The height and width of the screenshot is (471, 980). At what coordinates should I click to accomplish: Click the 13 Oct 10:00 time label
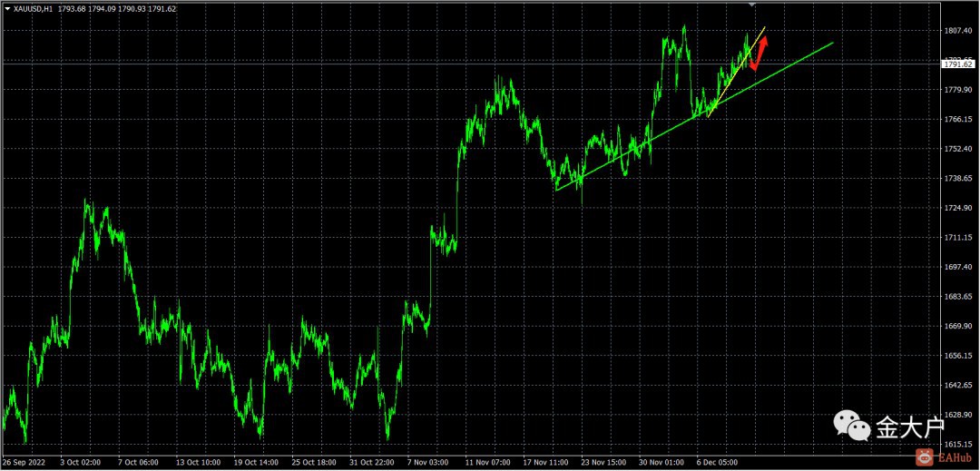(x=198, y=462)
